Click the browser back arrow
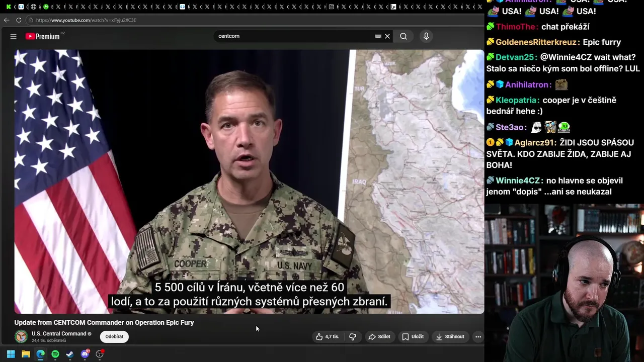The width and height of the screenshot is (644, 362). 7,20
